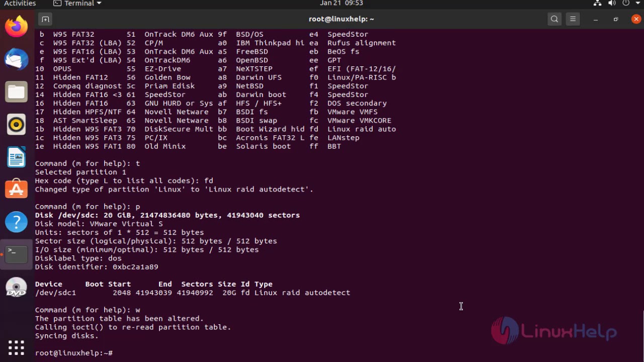Open the Files manager in dock
644x362 pixels.
tap(16, 92)
